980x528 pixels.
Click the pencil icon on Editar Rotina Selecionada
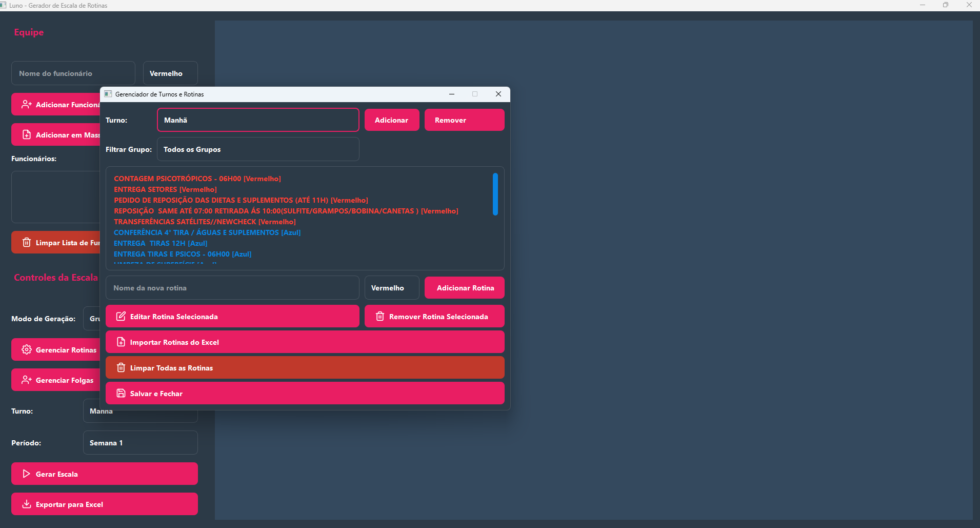click(x=121, y=316)
